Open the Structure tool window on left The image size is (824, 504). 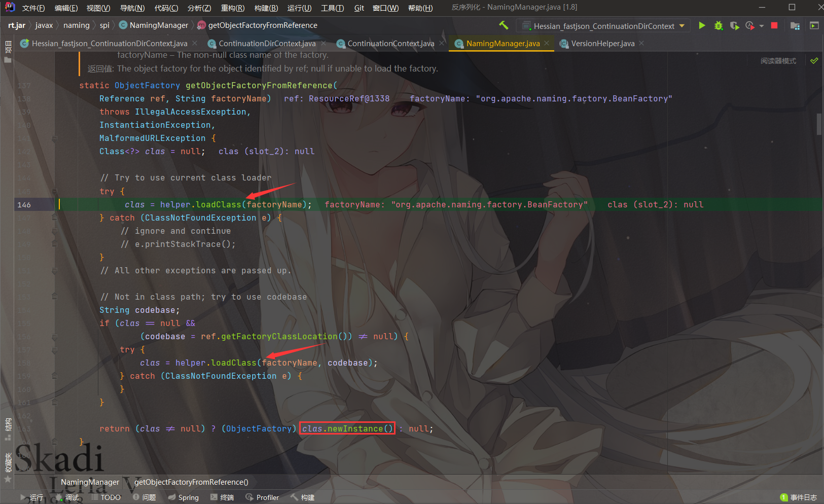8,429
